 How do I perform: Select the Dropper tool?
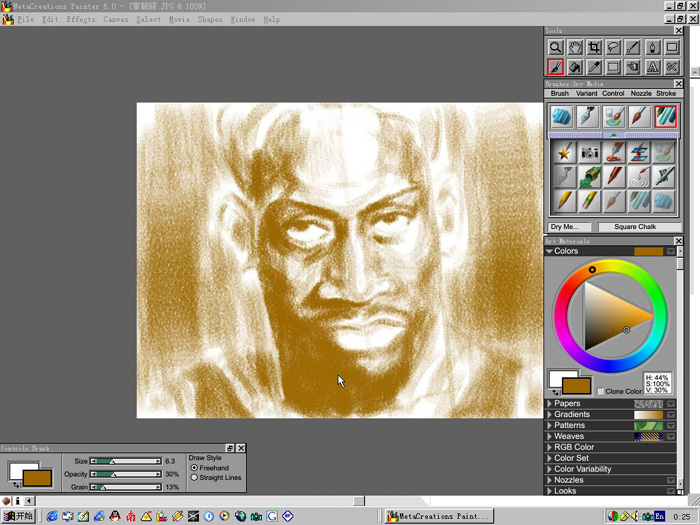pyautogui.click(x=594, y=67)
